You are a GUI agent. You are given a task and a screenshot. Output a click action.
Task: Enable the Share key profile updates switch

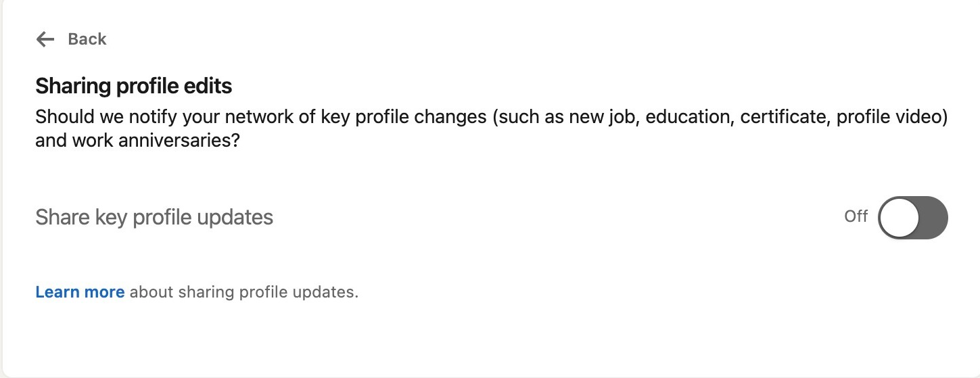point(912,218)
